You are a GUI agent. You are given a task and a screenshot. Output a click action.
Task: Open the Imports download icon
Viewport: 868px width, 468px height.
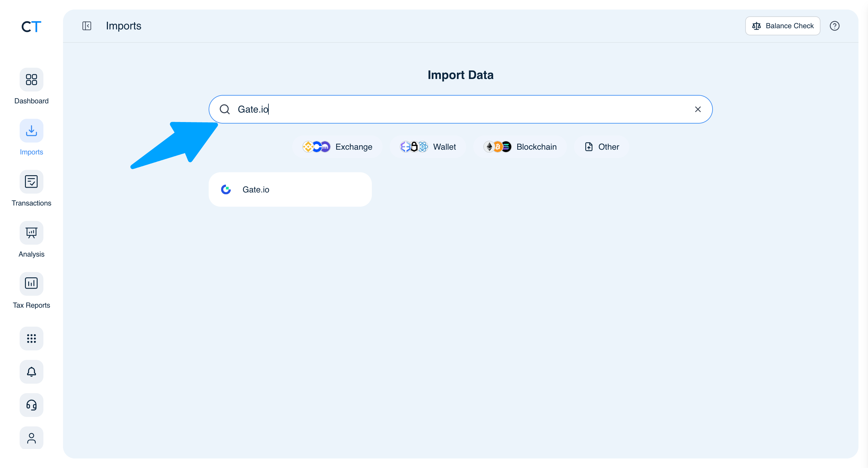pyautogui.click(x=31, y=131)
